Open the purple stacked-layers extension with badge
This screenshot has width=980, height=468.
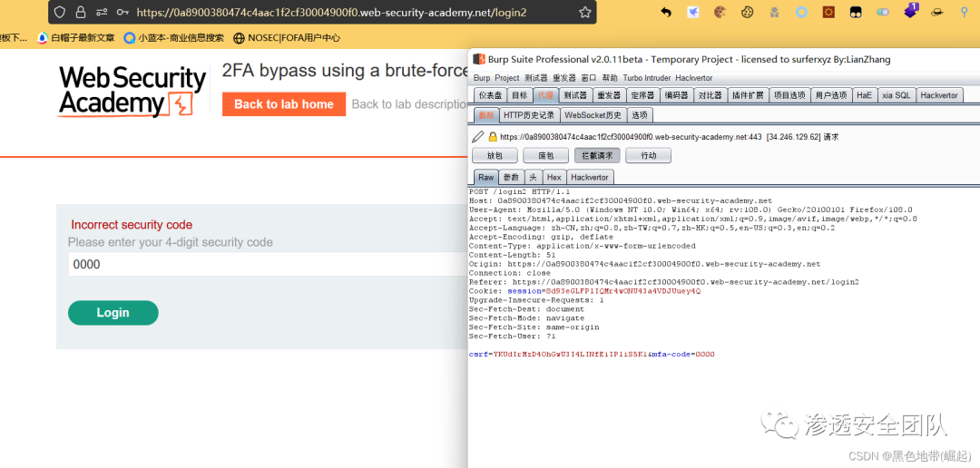coord(911,11)
